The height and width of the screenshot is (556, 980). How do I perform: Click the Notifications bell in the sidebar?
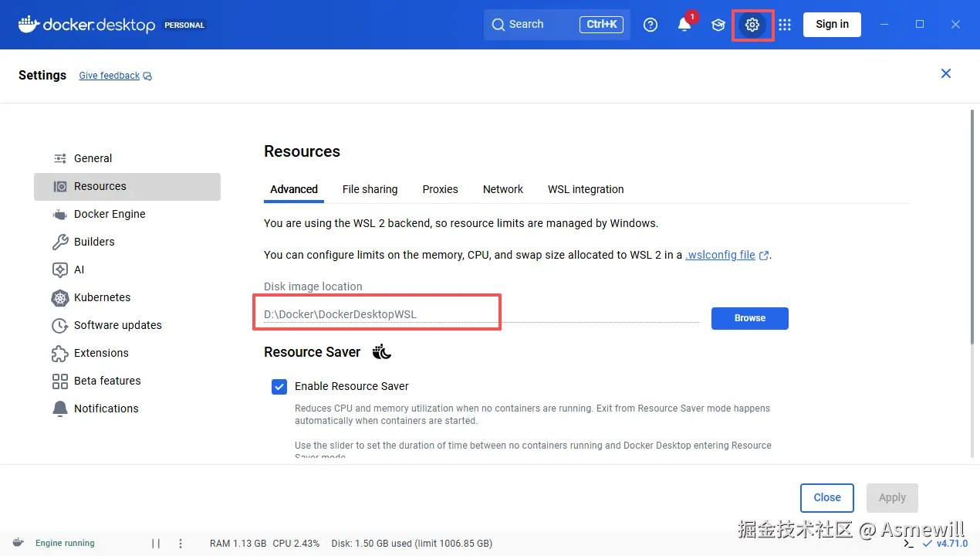(60, 409)
